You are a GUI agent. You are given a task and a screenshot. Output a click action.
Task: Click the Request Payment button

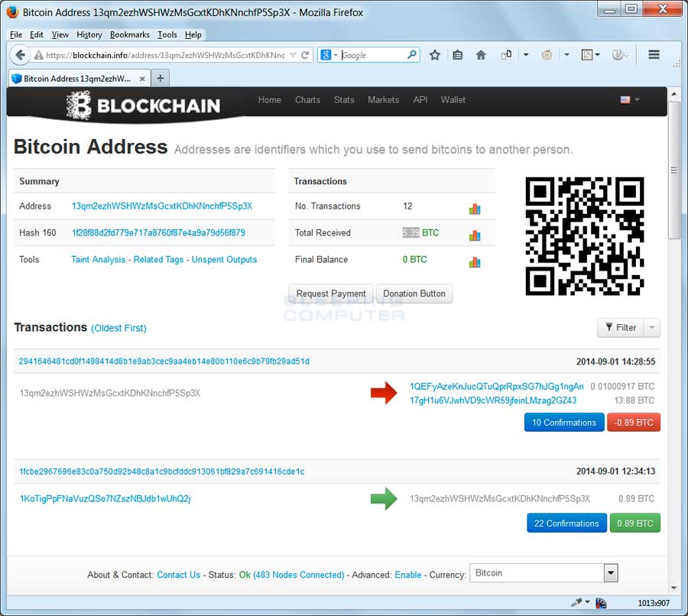pyautogui.click(x=331, y=293)
